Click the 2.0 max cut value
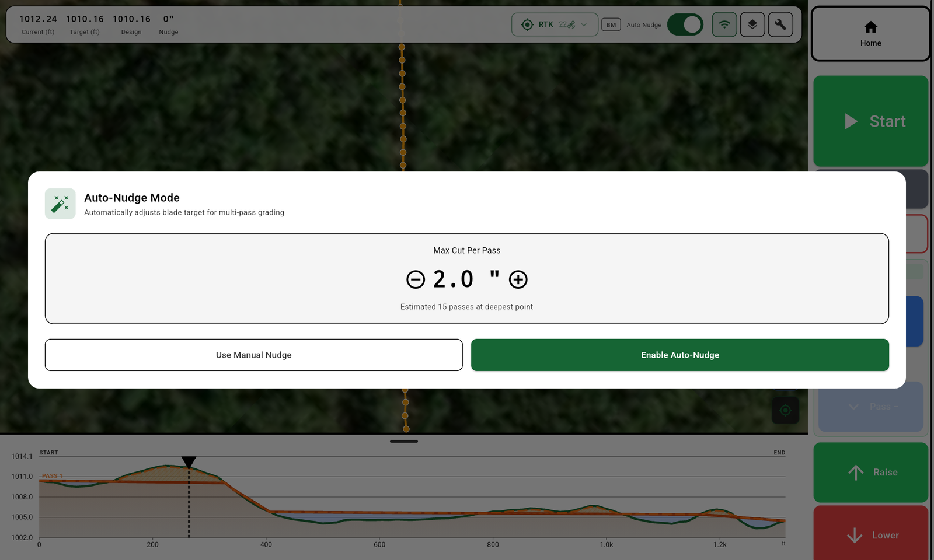 [454, 279]
